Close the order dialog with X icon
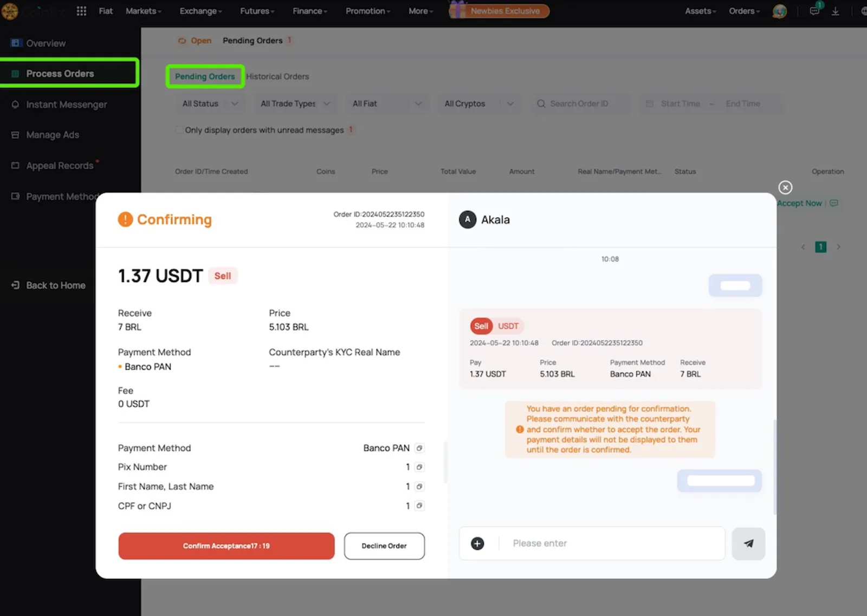The height and width of the screenshot is (616, 867). click(x=785, y=187)
